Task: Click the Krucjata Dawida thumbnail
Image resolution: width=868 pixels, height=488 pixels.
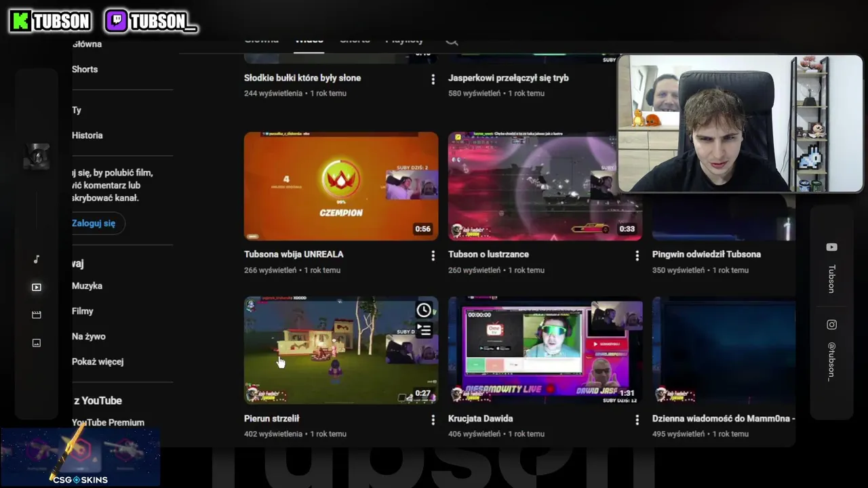Action: coord(545,350)
